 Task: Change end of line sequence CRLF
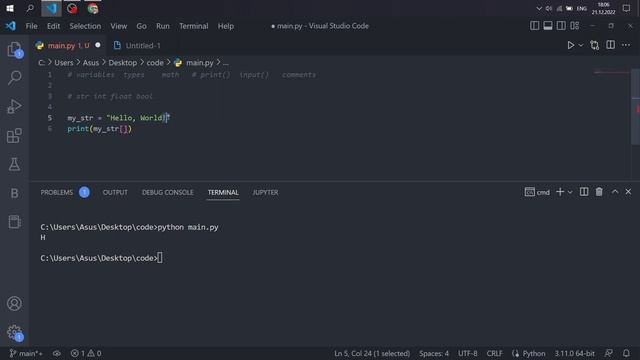tap(494, 353)
